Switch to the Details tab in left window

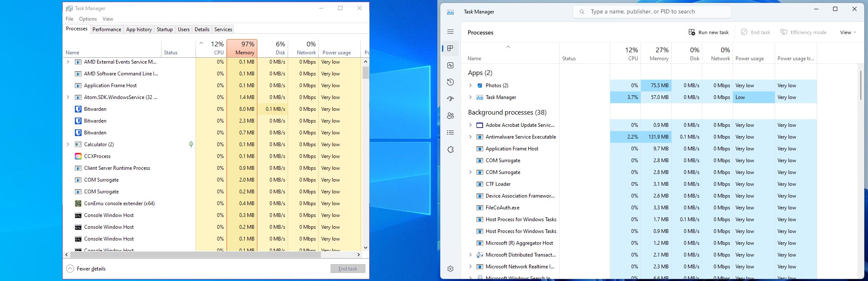pyautogui.click(x=202, y=29)
